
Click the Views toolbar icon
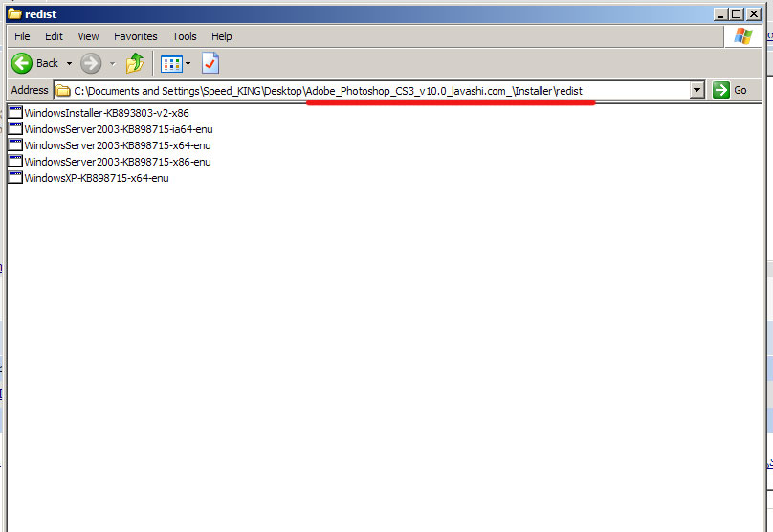pyautogui.click(x=171, y=63)
